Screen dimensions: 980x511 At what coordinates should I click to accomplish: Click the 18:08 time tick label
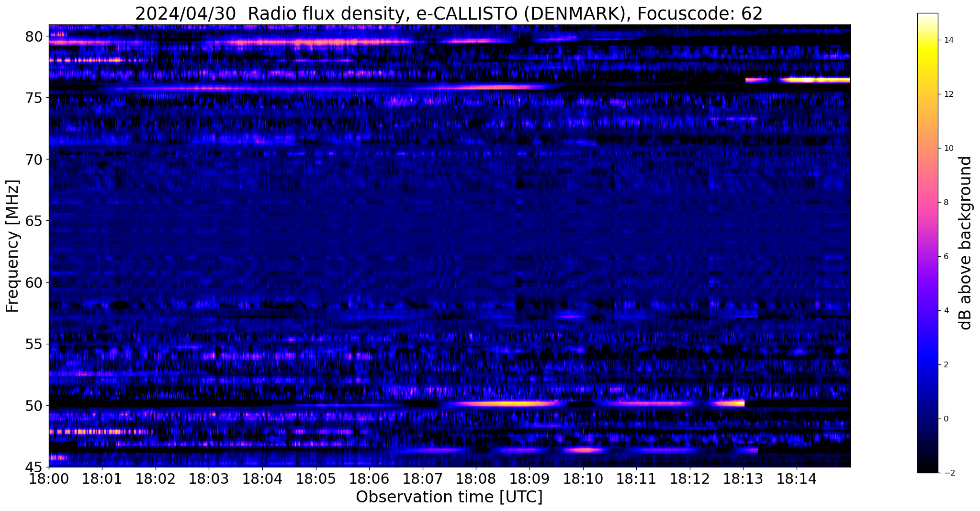point(476,478)
